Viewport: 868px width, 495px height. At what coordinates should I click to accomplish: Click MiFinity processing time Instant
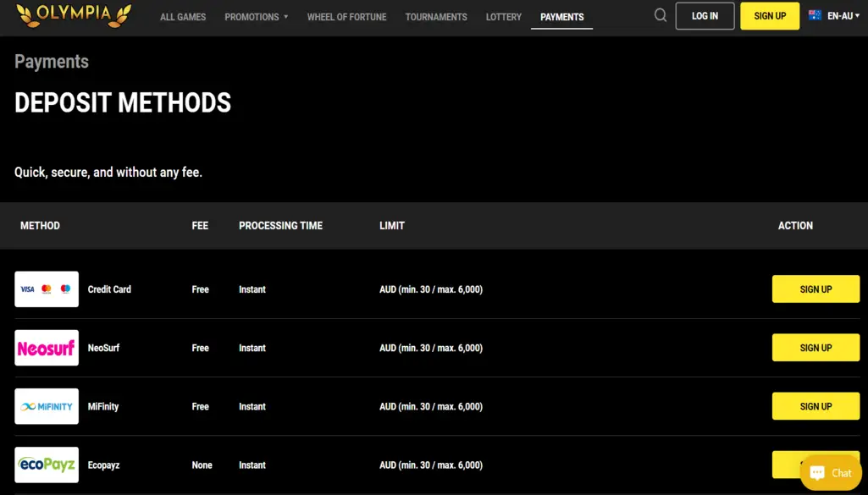(x=252, y=406)
